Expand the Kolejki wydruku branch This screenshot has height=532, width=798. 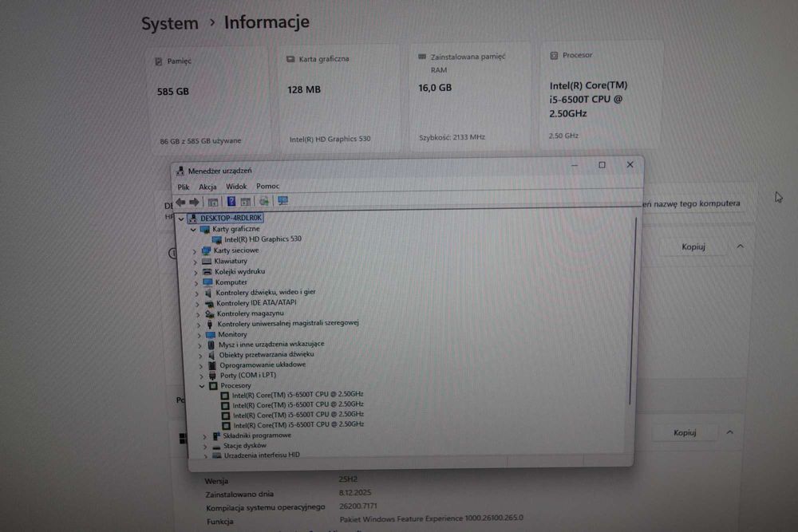(x=196, y=273)
